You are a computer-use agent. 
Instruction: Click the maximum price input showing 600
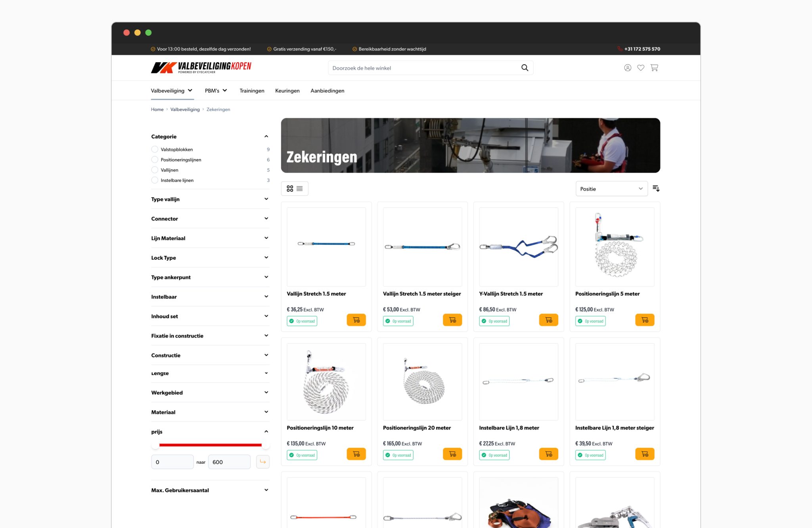229,462
